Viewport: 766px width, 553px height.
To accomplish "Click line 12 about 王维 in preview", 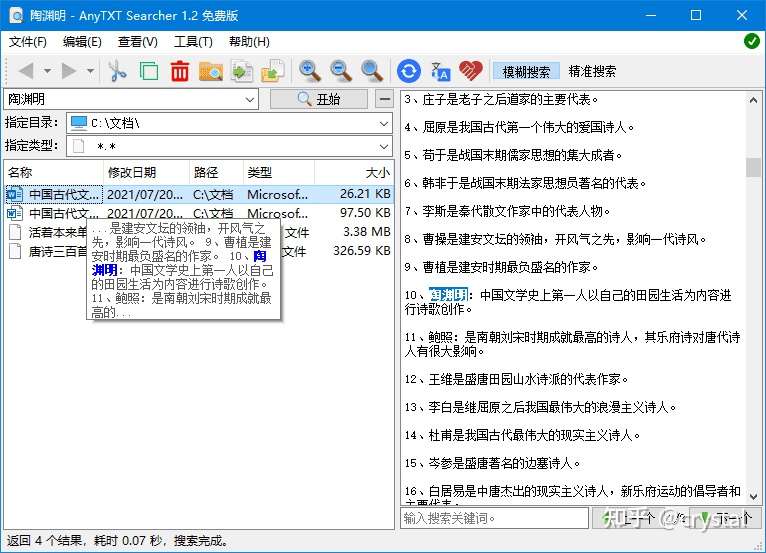I will click(x=516, y=379).
